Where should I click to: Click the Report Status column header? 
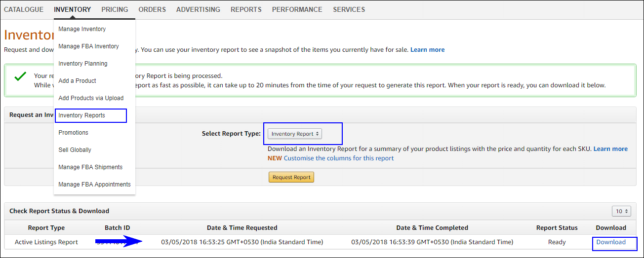click(557, 228)
